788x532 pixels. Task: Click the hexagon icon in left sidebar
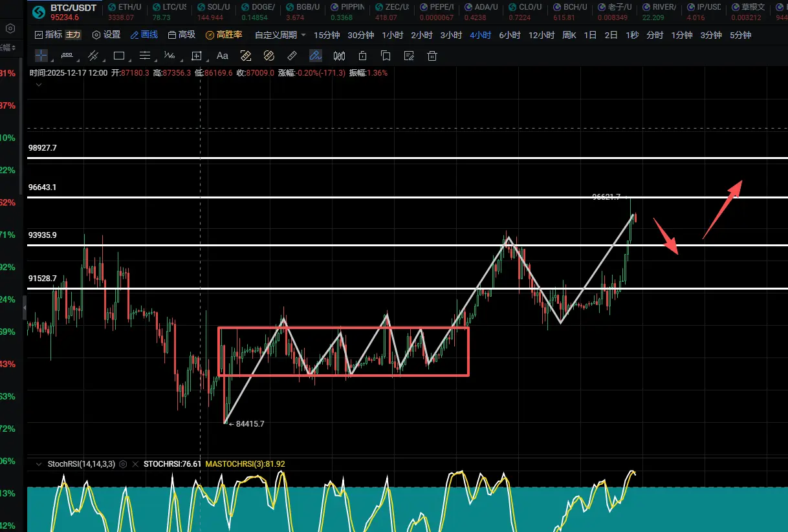(10, 28)
